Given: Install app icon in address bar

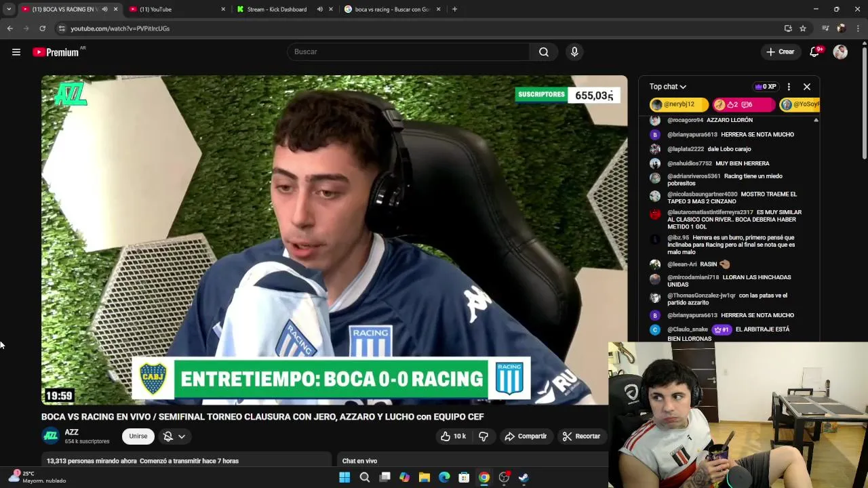Looking at the screenshot, I should click(x=788, y=28).
